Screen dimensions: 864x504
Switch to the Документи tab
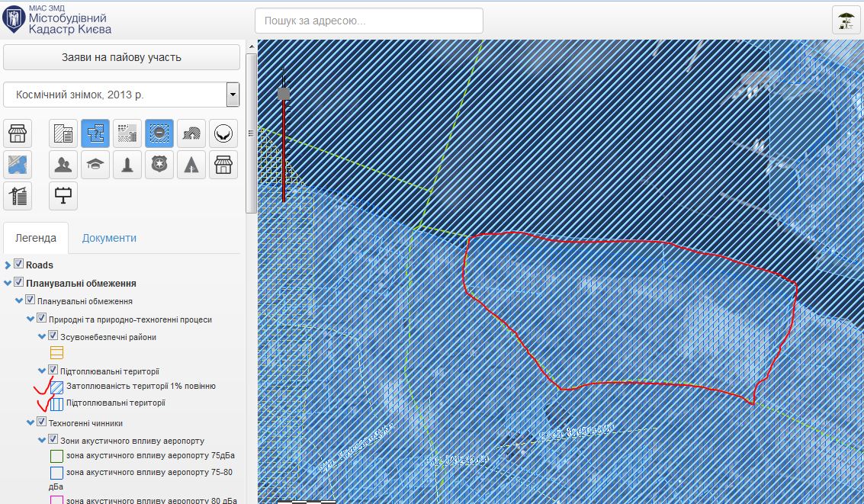click(x=109, y=238)
